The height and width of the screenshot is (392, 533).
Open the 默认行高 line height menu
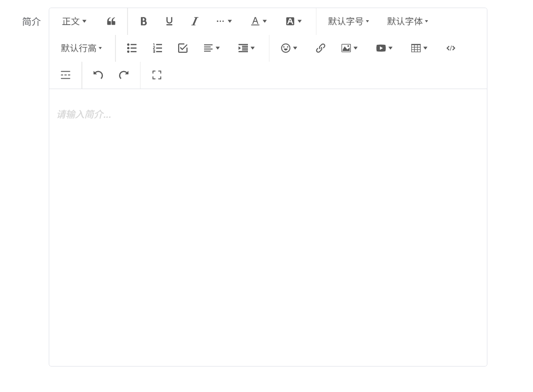tap(81, 48)
